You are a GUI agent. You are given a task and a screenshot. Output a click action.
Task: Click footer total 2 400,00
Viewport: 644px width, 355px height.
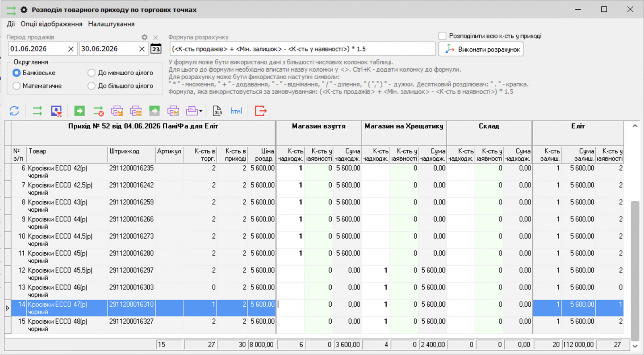[433, 345]
